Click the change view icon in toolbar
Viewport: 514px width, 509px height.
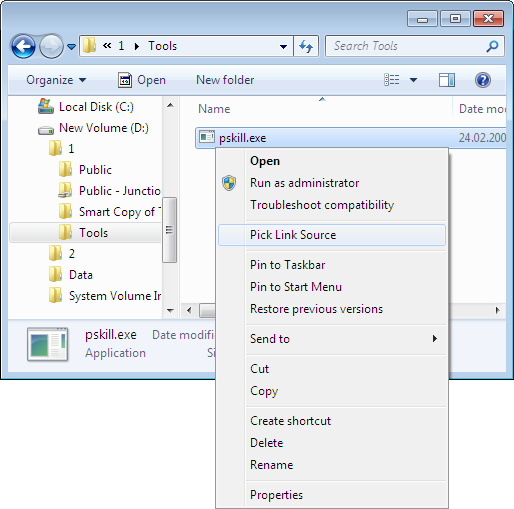[x=392, y=80]
